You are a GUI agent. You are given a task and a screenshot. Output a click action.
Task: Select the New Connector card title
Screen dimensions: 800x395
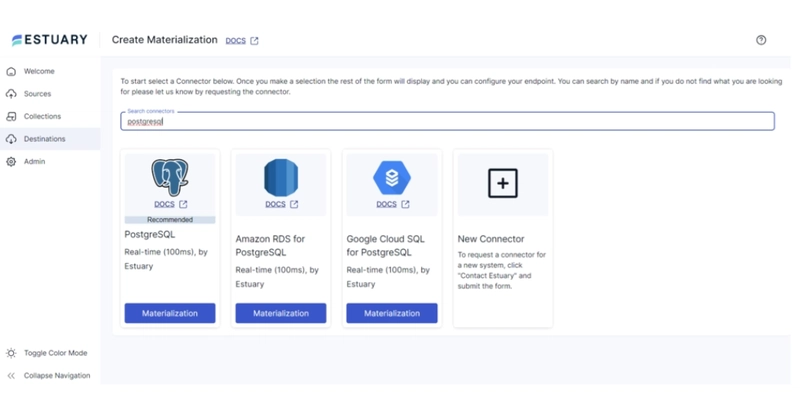[491, 239]
